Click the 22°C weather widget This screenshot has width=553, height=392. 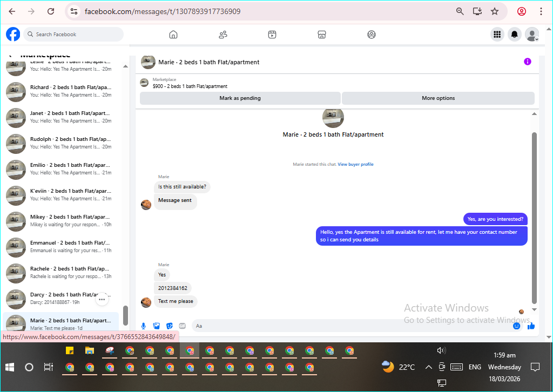coord(399,367)
